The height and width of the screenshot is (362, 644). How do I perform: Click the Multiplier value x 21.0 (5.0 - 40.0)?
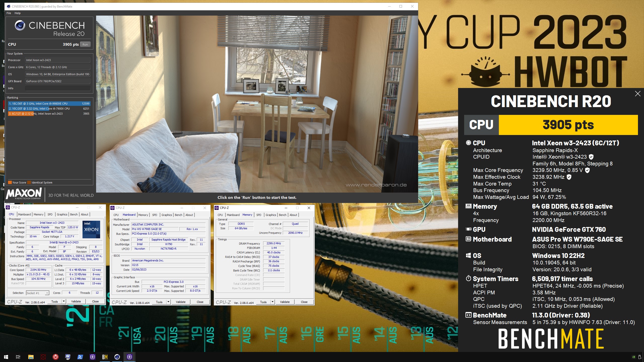click(x=38, y=274)
